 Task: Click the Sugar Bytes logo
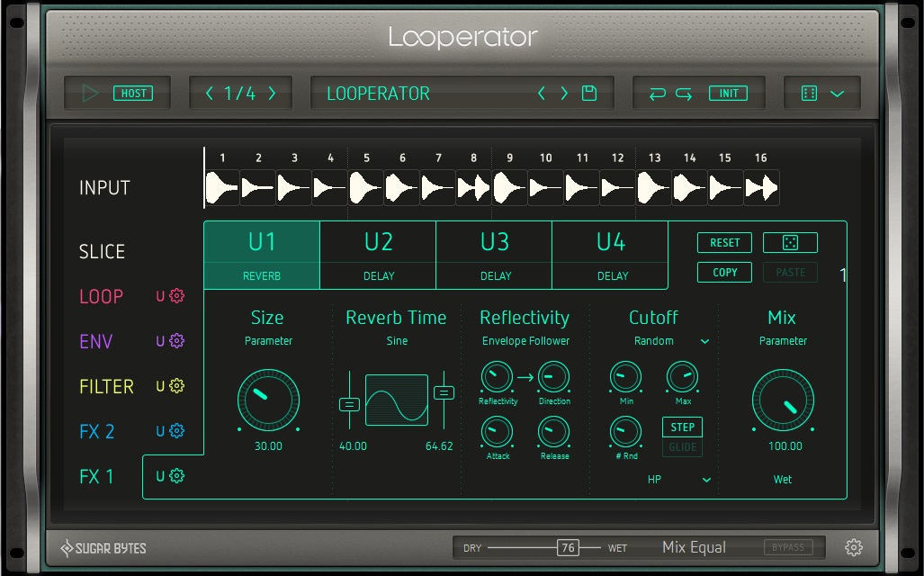pyautogui.click(x=102, y=546)
